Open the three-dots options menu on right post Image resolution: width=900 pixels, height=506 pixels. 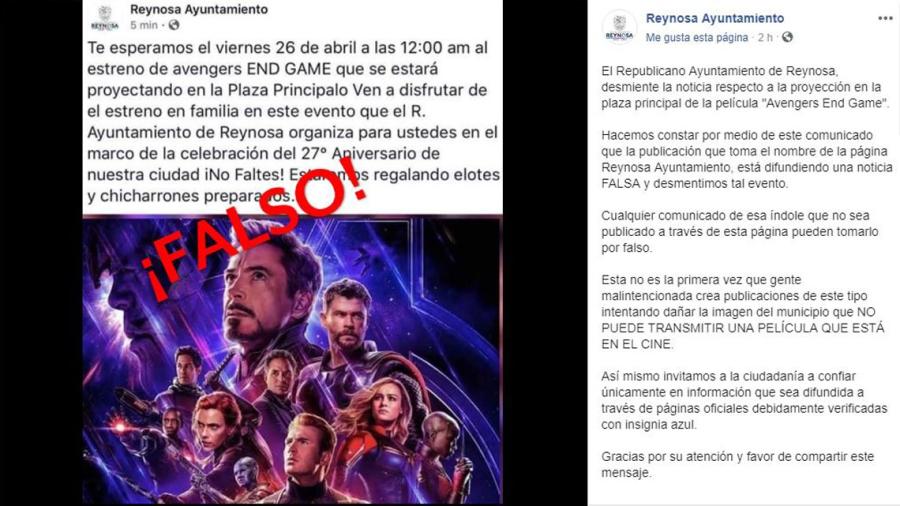click(x=885, y=18)
